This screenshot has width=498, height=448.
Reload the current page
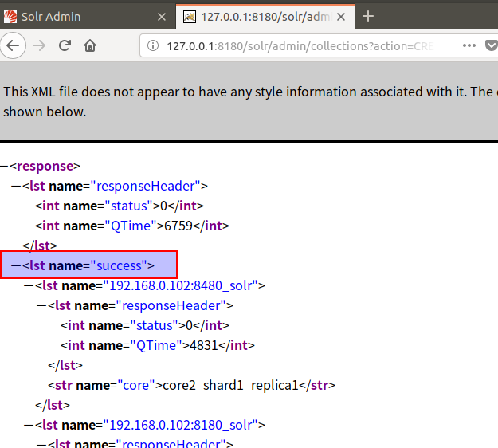coord(65,45)
